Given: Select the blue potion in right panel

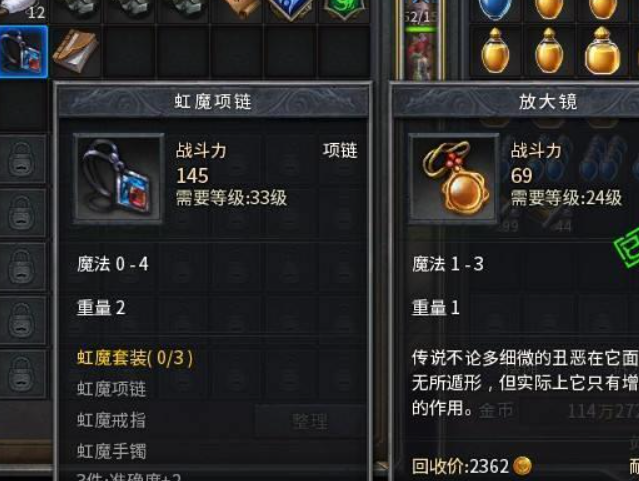Looking at the screenshot, I should [495, 9].
